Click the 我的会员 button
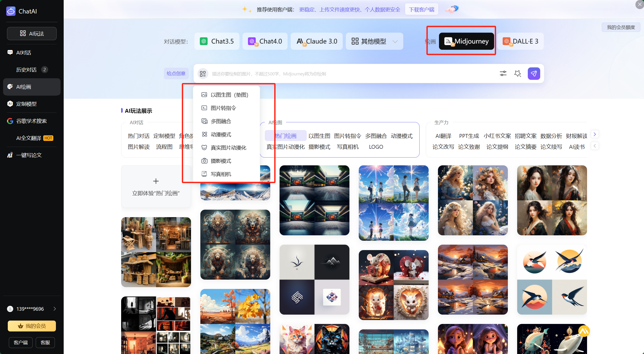The image size is (644, 354). pos(32,326)
